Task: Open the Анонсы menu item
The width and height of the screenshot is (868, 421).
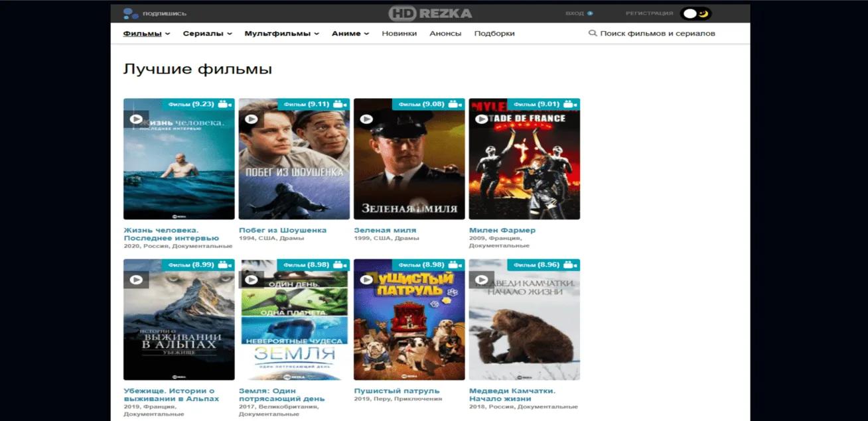Action: click(x=445, y=34)
